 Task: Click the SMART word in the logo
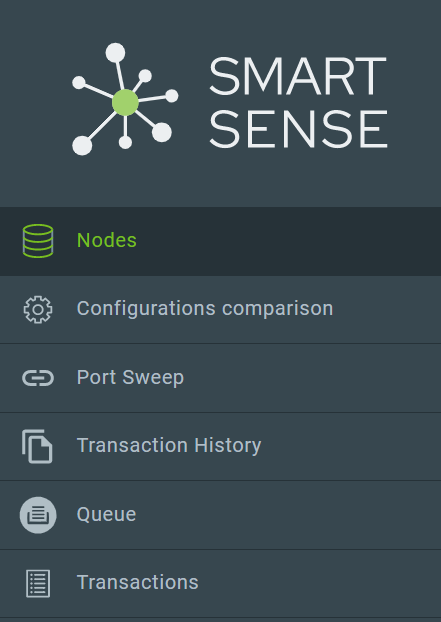click(297, 76)
